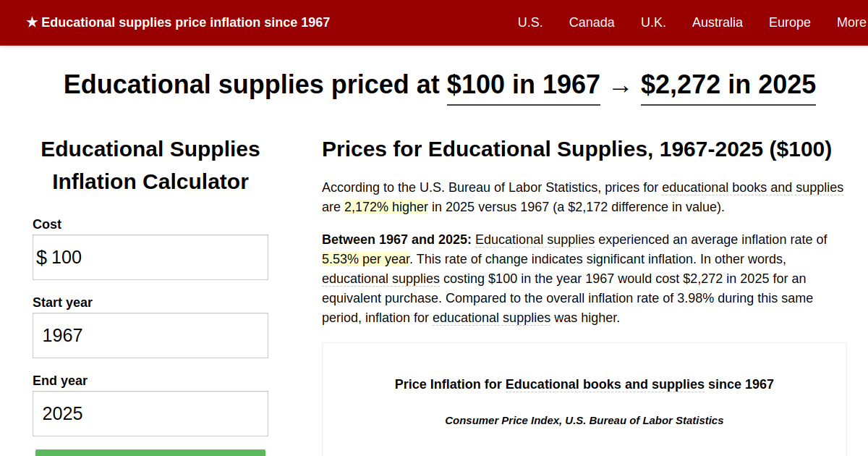Click the End year field
The height and width of the screenshot is (456, 868).
tap(150, 413)
